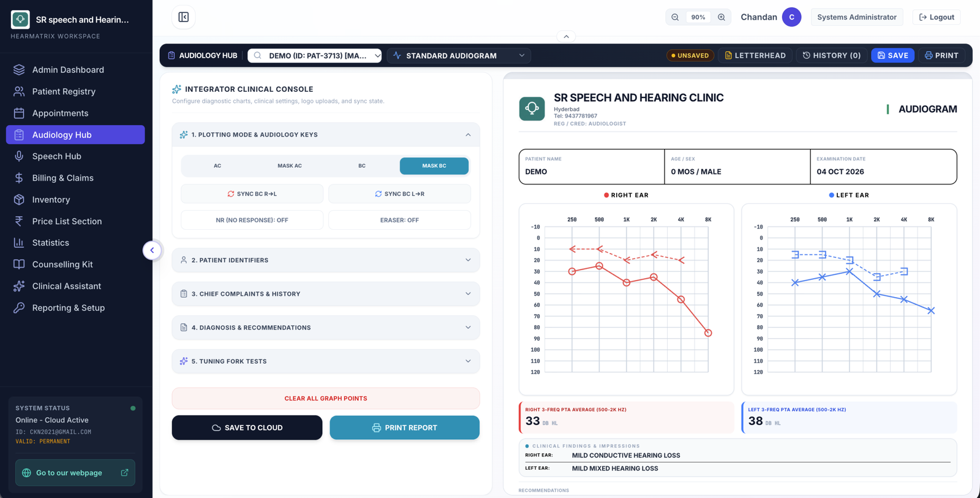Image resolution: width=980 pixels, height=498 pixels.
Task: Open Speech Hub in the sidebar
Action: tap(75, 156)
